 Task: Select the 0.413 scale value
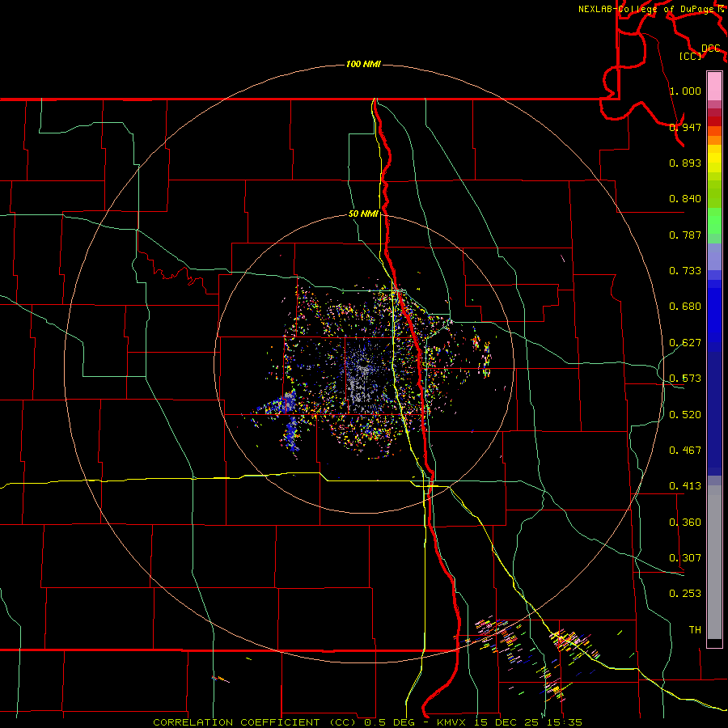point(685,486)
